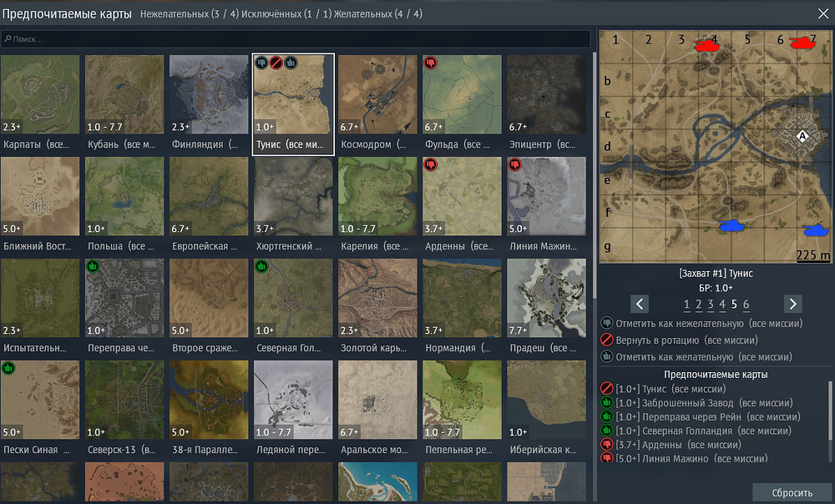Click green like icon beside Заброшенный Завод
The height and width of the screenshot is (504, 835).
(606, 403)
